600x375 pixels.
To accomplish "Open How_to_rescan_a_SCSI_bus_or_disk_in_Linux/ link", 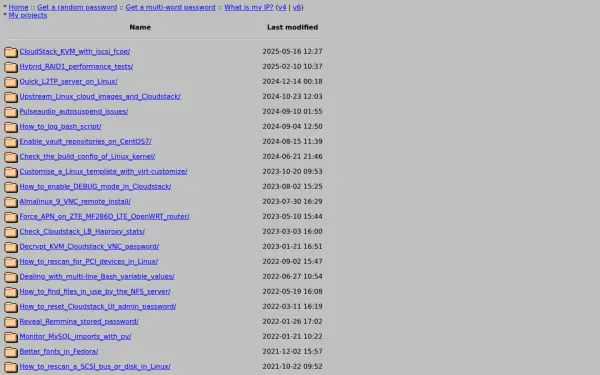I will coord(95,366).
